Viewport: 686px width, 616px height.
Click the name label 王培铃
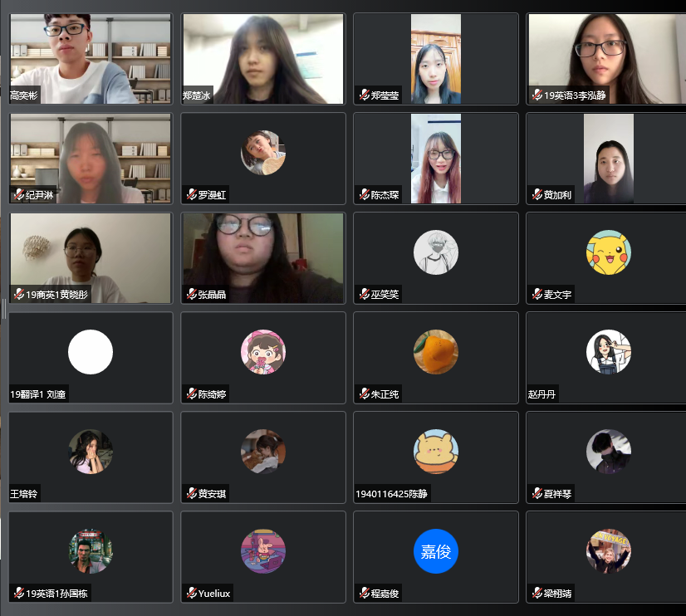[24, 494]
